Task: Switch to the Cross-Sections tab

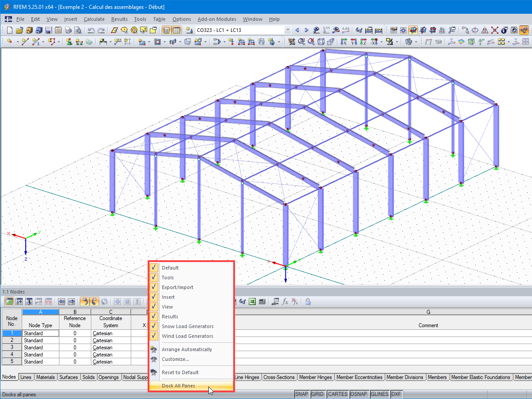Action: tap(279, 377)
